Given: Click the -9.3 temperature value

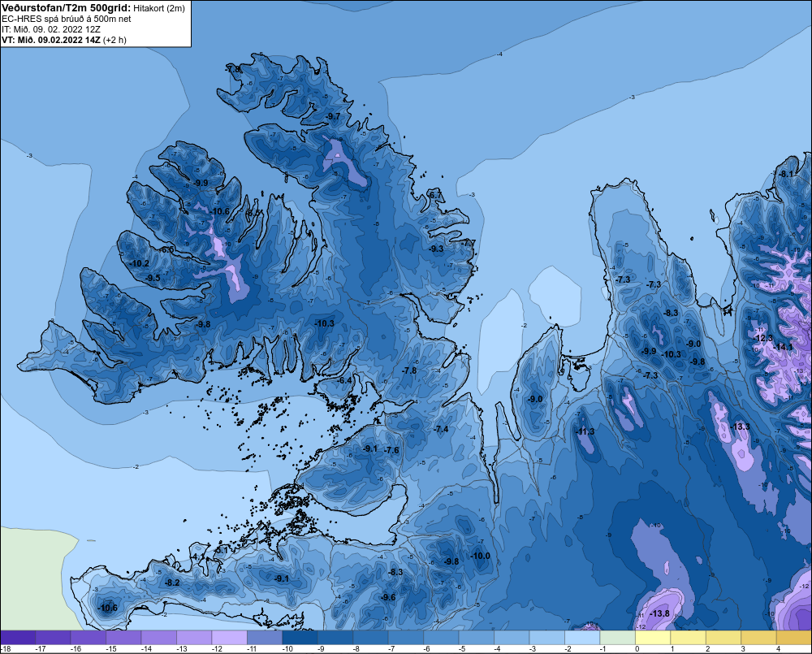Looking at the screenshot, I should [436, 249].
